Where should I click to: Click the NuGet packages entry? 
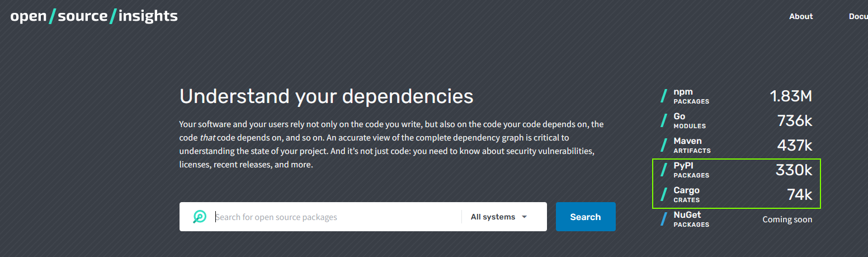click(x=737, y=219)
